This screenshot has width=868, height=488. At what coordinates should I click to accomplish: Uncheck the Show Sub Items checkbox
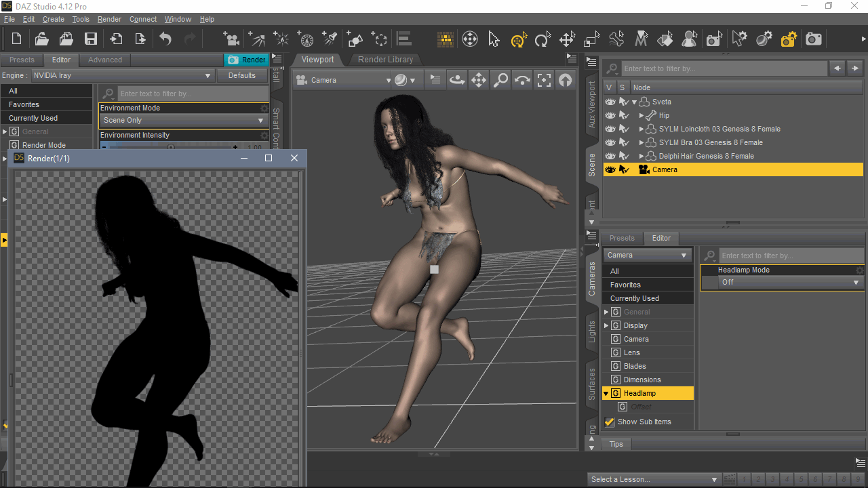coord(610,422)
